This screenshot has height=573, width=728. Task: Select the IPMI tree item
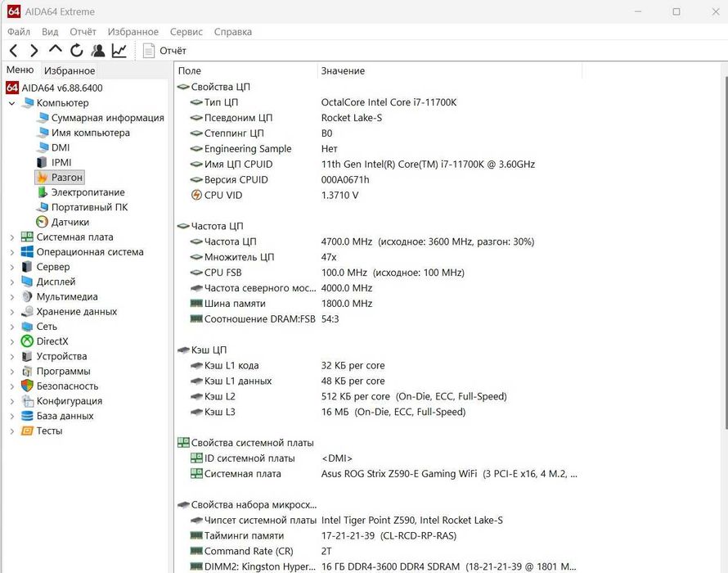(54, 162)
